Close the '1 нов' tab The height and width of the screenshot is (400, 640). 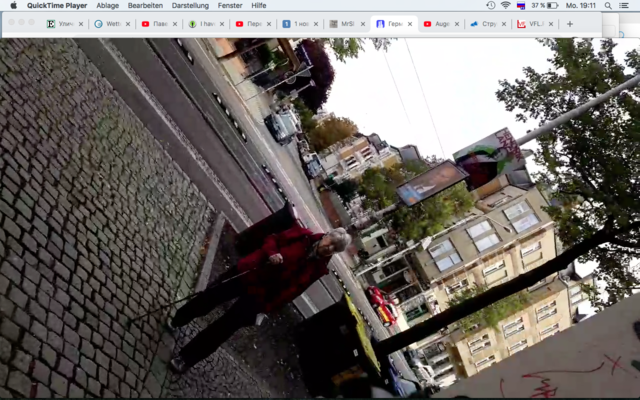(x=316, y=24)
